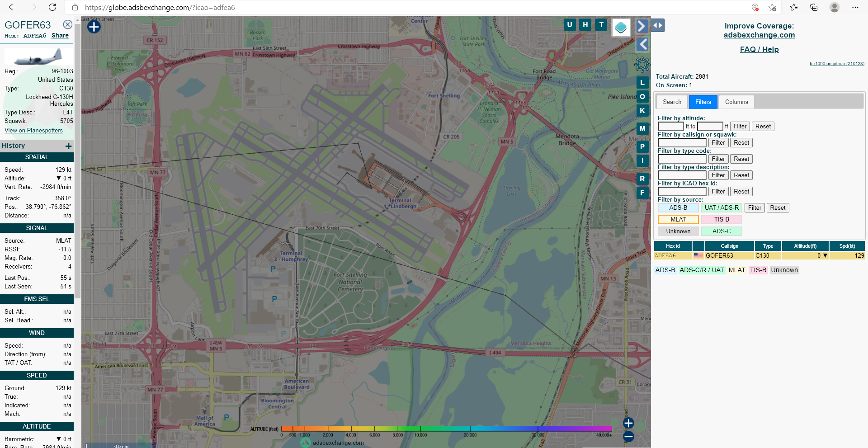Open the map layers selector
Screen dimensions: 868x448
tap(621, 28)
